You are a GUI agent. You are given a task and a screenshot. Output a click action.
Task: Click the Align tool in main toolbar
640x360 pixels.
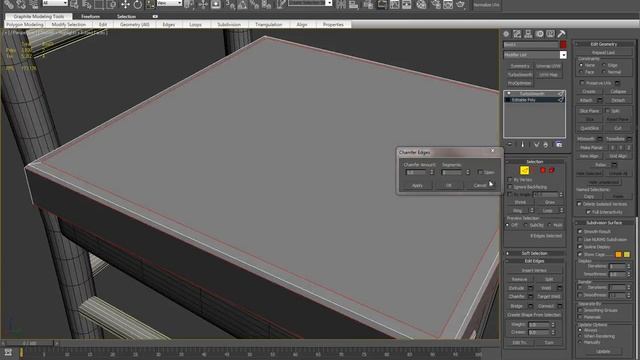[x=354, y=4]
